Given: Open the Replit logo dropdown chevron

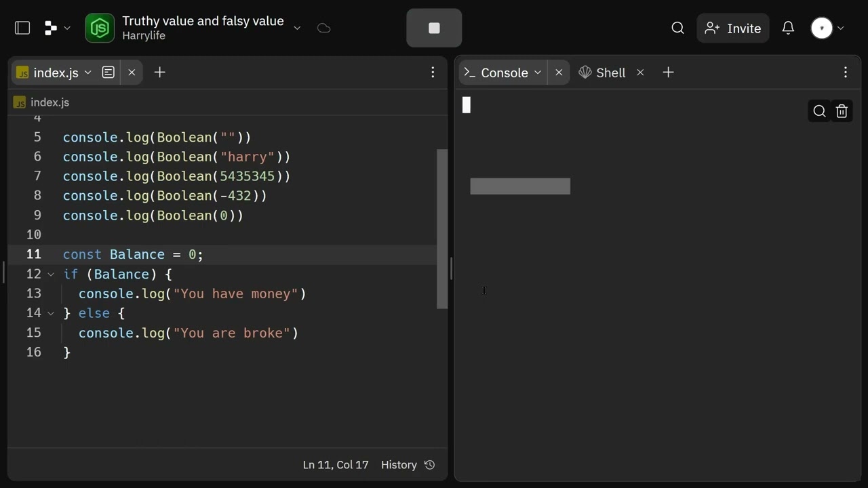Looking at the screenshot, I should click(66, 28).
